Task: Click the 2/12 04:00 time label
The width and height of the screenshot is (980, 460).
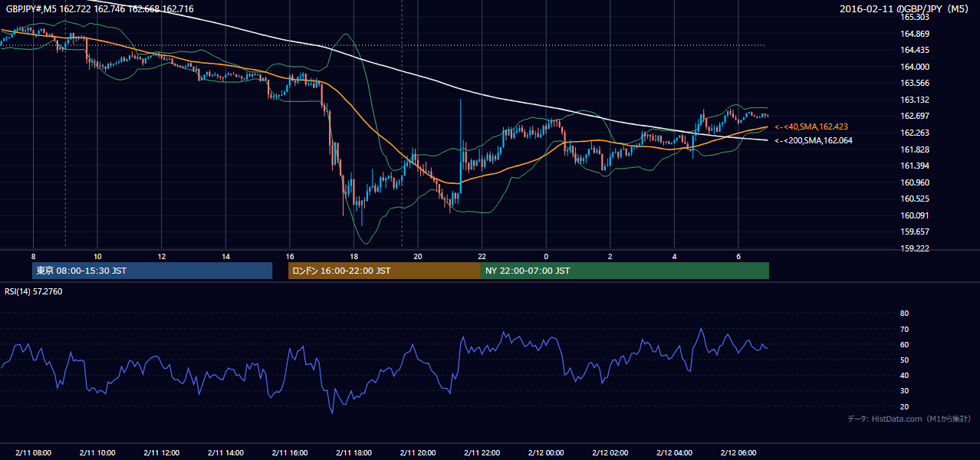Action: 674,452
